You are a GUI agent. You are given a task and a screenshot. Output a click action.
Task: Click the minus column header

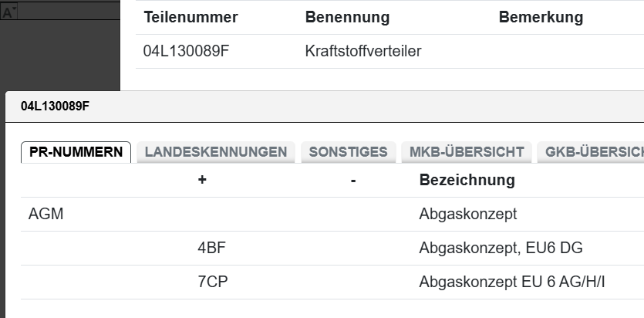[x=352, y=181]
